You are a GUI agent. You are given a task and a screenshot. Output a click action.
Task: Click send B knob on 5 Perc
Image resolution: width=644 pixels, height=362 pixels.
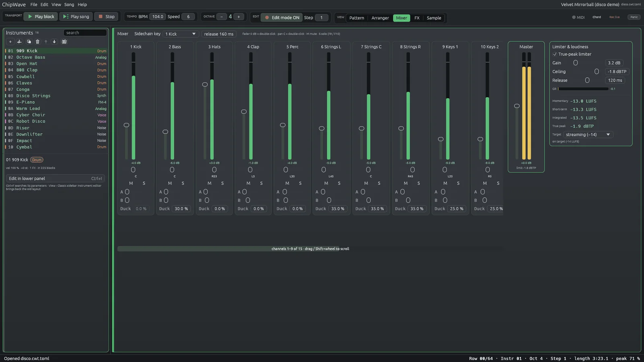tap(286, 200)
